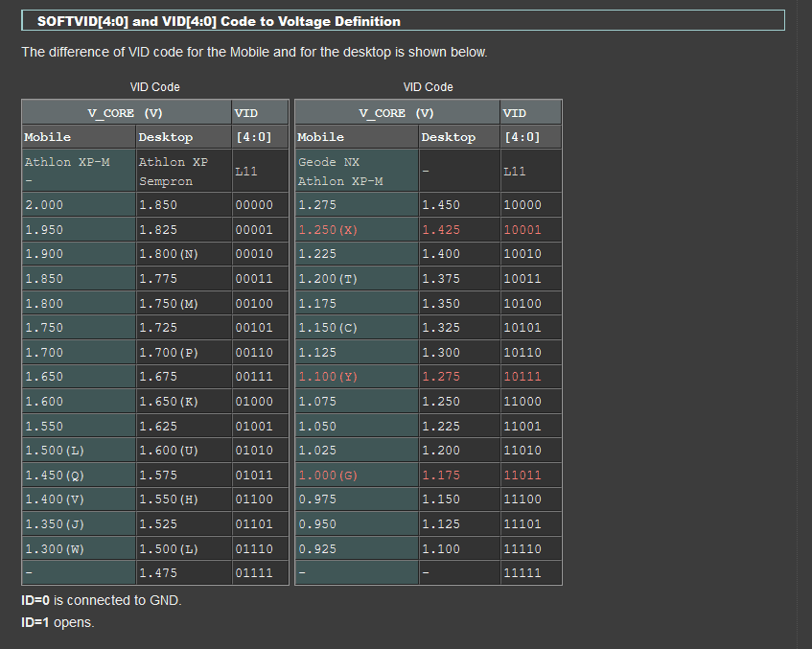
Task: Click VID code 11001
Action: [522, 427]
